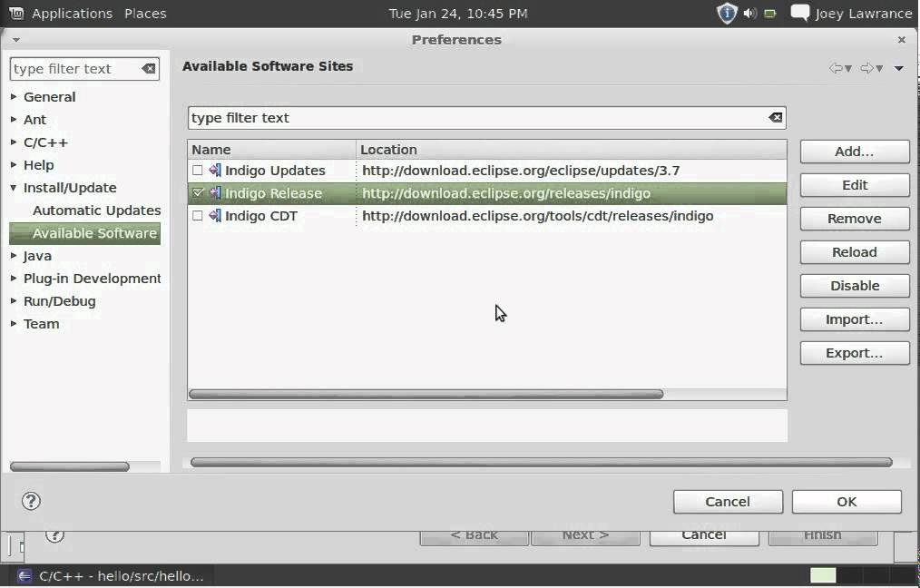Expand the Team preferences category
The image size is (920, 588).
click(x=14, y=324)
